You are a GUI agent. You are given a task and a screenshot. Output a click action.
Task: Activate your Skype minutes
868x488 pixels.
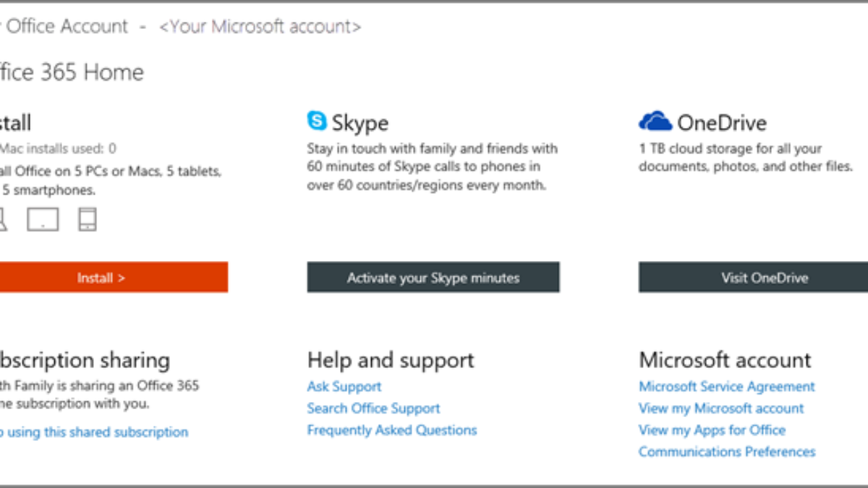point(433,278)
